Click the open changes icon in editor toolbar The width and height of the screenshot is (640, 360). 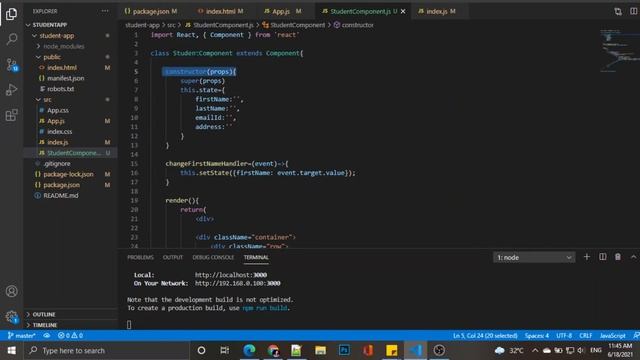point(618,11)
